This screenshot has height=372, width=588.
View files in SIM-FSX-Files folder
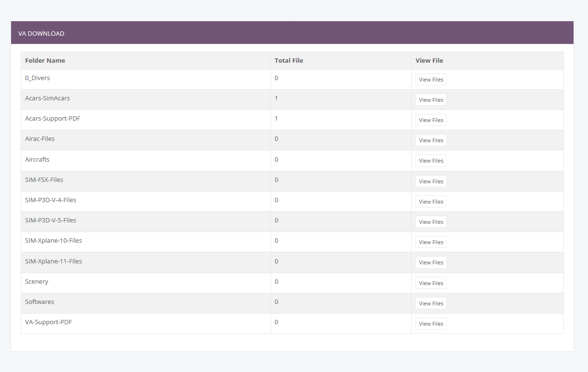click(x=431, y=181)
